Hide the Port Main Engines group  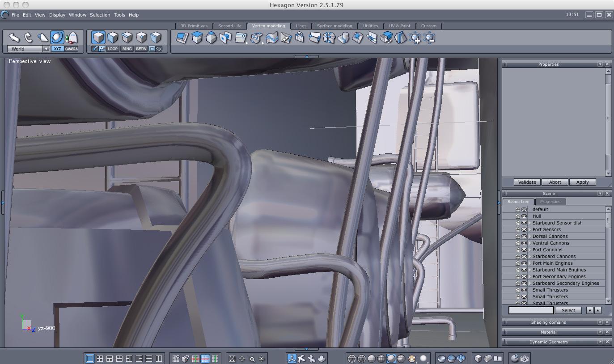point(524,263)
